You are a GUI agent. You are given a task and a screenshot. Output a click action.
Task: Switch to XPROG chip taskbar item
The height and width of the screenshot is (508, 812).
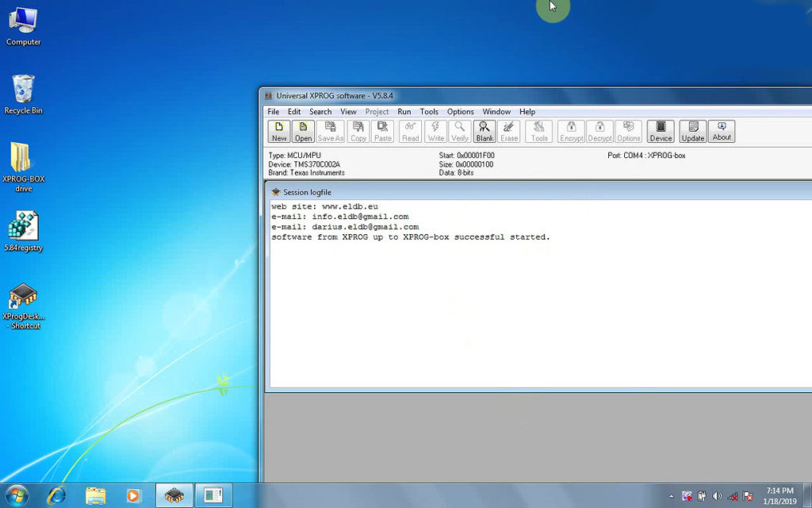coord(174,495)
